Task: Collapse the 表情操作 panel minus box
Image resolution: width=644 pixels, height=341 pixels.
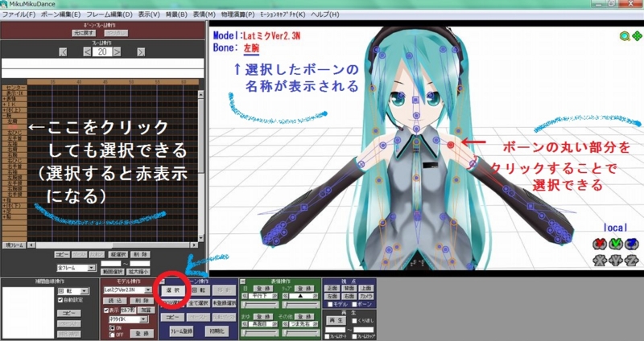Action: pyautogui.click(x=243, y=281)
